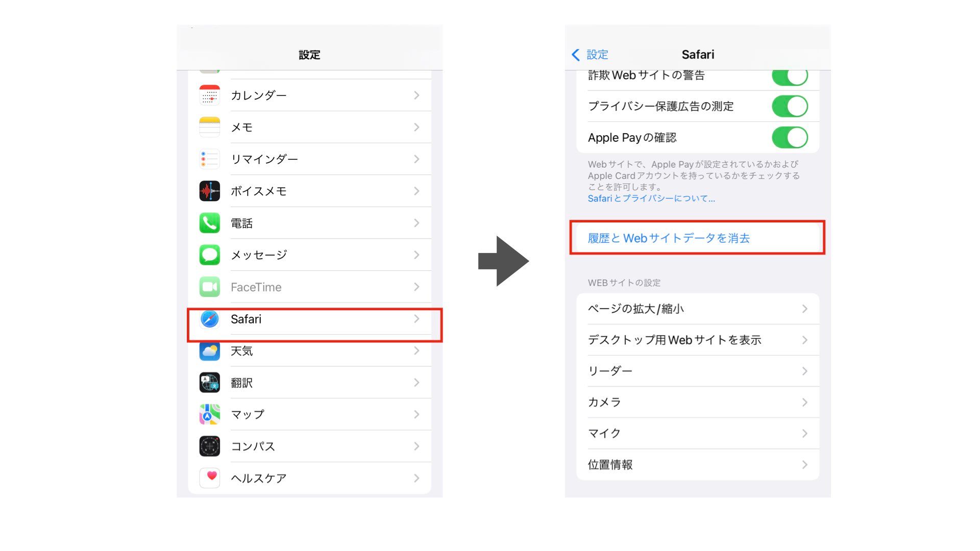Turn off the Apple Payの確認 switch
The height and width of the screenshot is (551, 980).
coord(789,137)
